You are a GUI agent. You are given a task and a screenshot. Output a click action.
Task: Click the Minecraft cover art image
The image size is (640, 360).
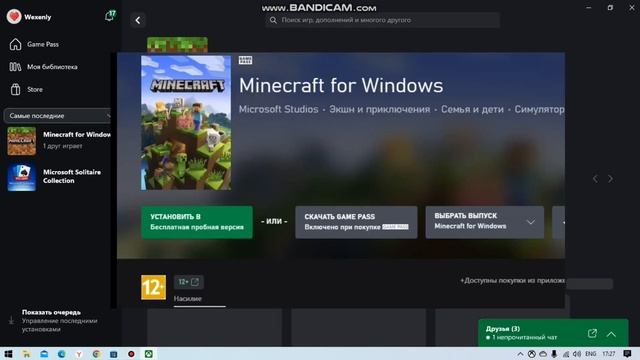point(186,123)
